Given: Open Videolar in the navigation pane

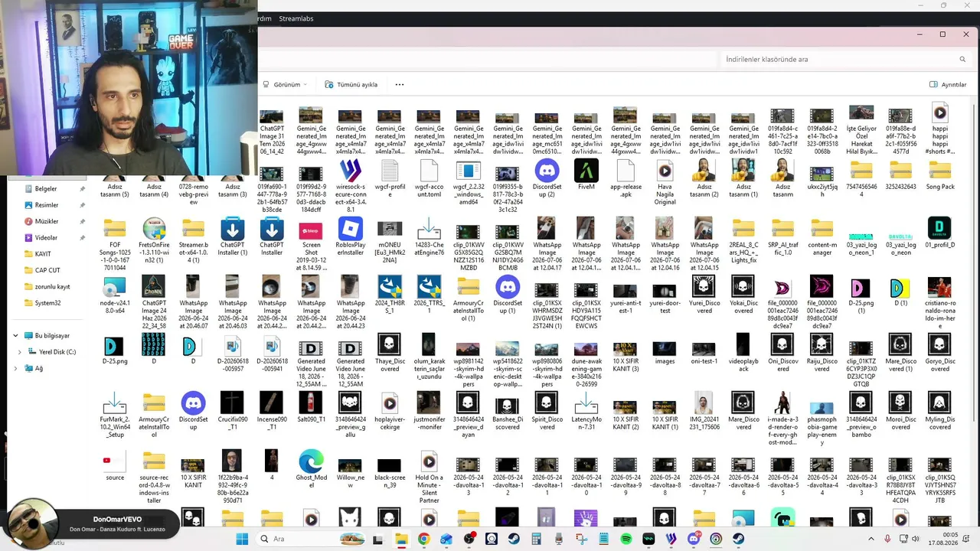Looking at the screenshot, I should 46,238.
